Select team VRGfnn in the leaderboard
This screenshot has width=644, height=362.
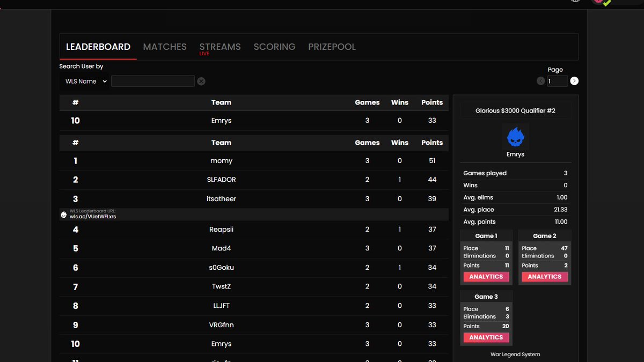[x=221, y=325]
